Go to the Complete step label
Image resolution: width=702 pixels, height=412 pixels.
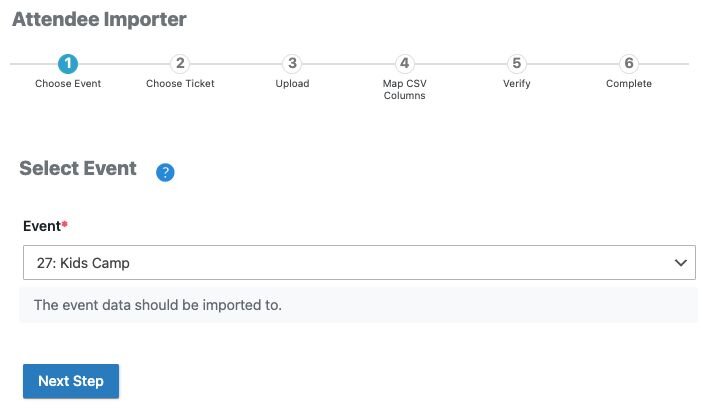coord(629,84)
